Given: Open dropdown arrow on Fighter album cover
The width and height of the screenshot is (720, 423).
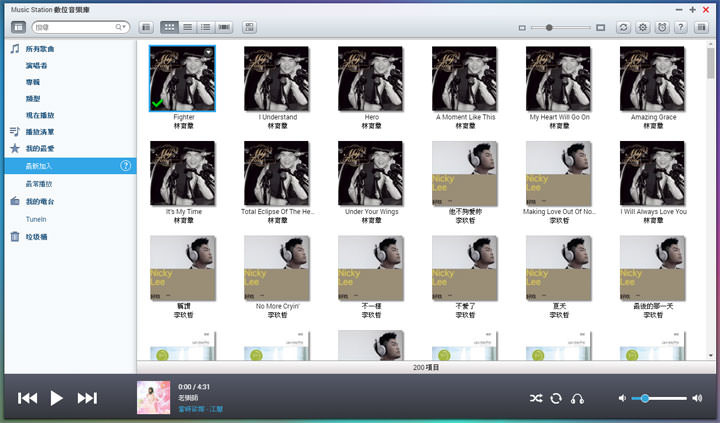Looking at the screenshot, I should pos(208,52).
